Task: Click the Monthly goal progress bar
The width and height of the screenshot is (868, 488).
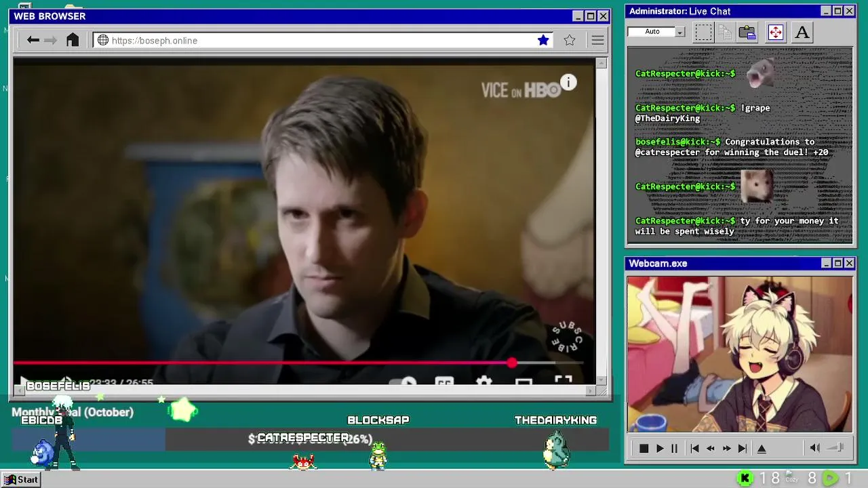Action: pos(311,439)
